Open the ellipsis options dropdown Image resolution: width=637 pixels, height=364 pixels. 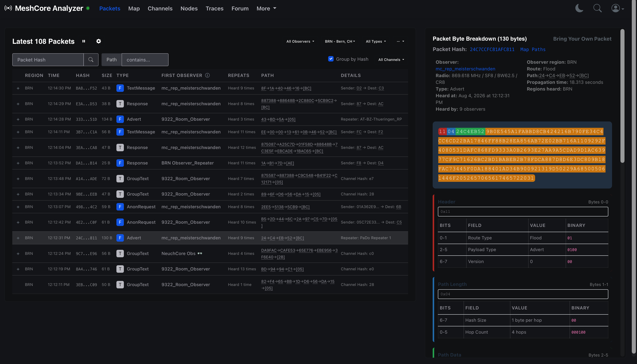400,42
